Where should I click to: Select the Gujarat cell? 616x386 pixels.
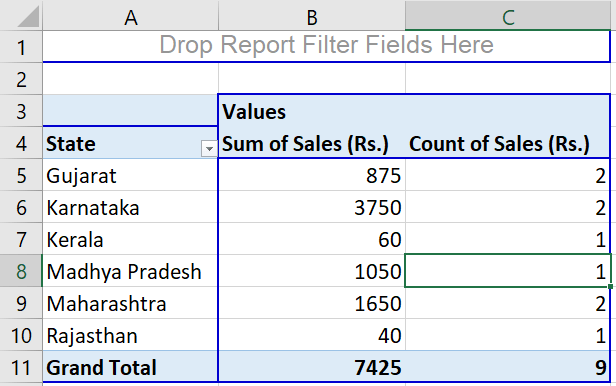tap(130, 175)
